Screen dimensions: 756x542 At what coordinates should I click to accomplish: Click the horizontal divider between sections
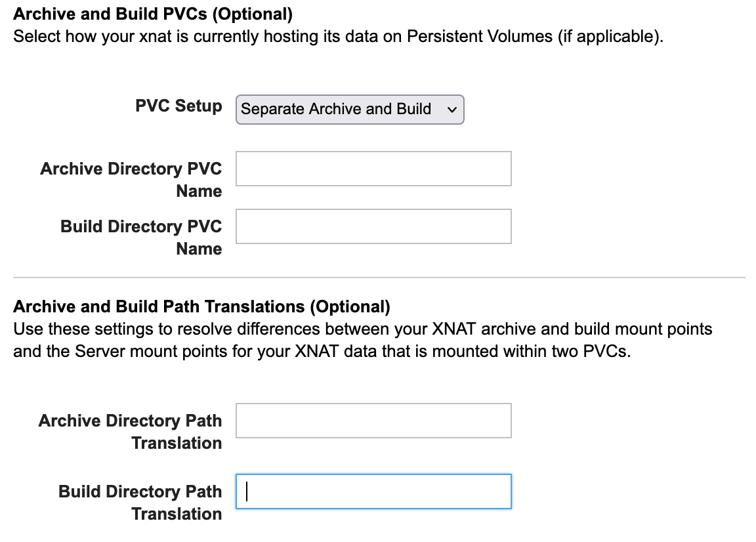[379, 278]
